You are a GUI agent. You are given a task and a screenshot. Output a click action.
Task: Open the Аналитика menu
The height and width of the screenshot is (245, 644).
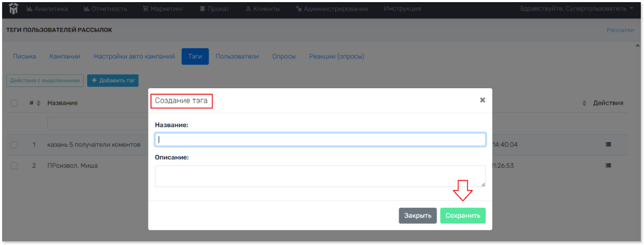pyautogui.click(x=47, y=9)
